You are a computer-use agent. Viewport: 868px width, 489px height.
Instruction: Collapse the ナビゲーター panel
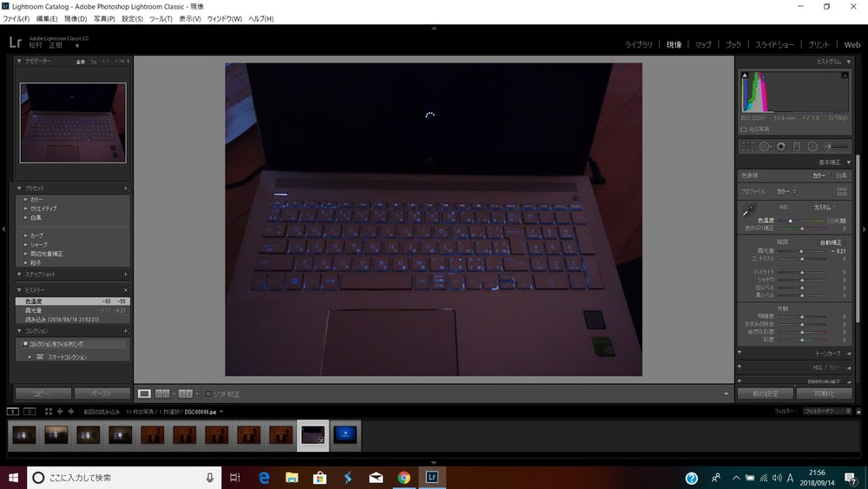click(19, 61)
